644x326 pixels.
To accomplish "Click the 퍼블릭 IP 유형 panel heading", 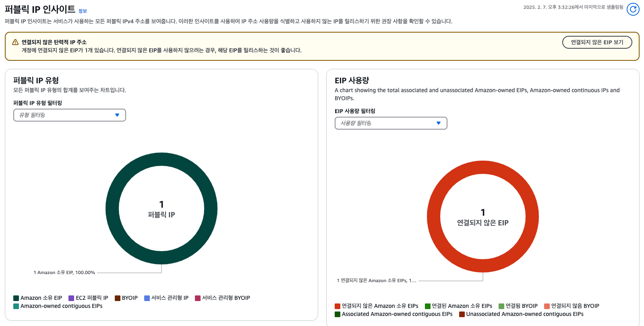I will (36, 80).
